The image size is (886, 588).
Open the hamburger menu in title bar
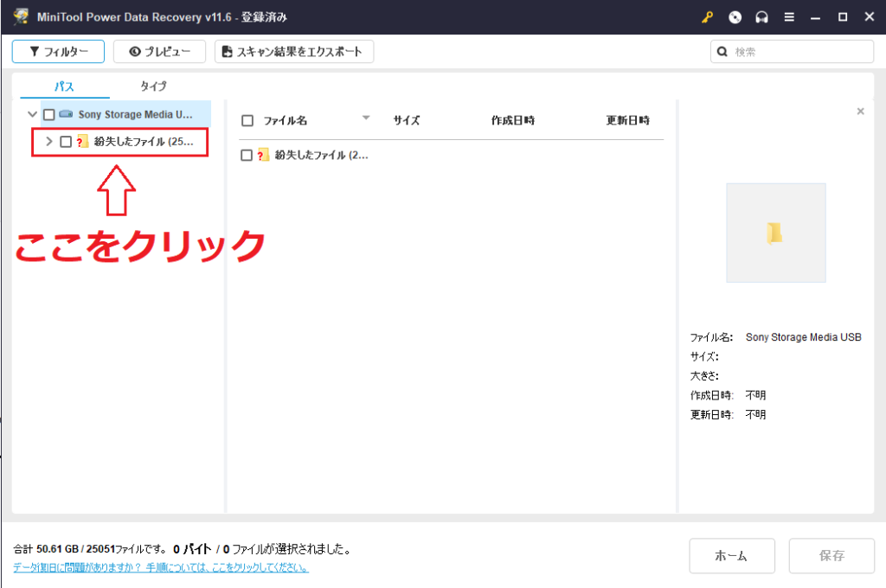[789, 17]
